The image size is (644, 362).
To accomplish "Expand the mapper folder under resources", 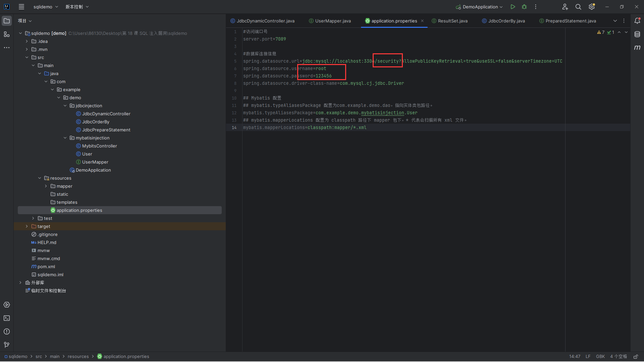I will pyautogui.click(x=46, y=186).
